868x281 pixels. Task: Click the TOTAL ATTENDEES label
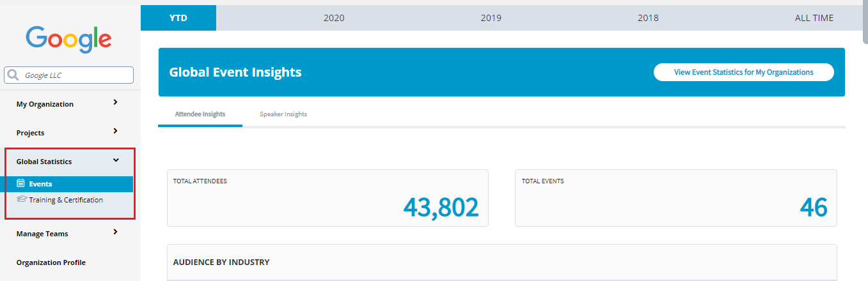(200, 181)
